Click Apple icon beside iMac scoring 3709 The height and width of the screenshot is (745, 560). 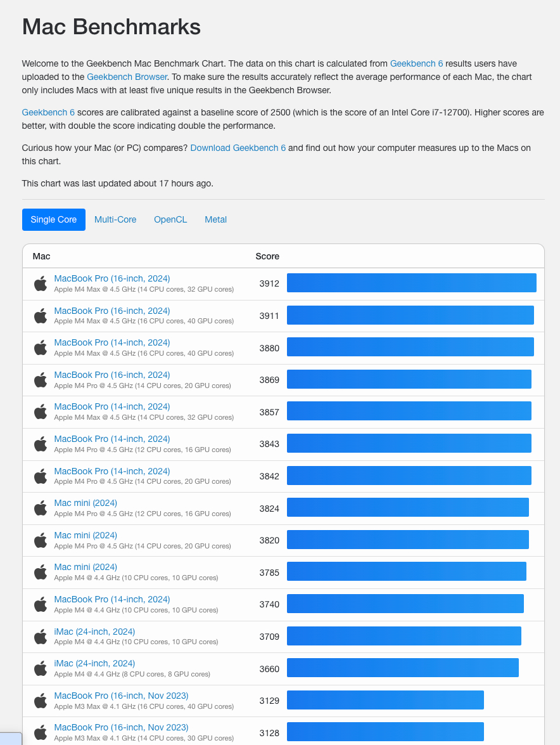[x=41, y=637]
